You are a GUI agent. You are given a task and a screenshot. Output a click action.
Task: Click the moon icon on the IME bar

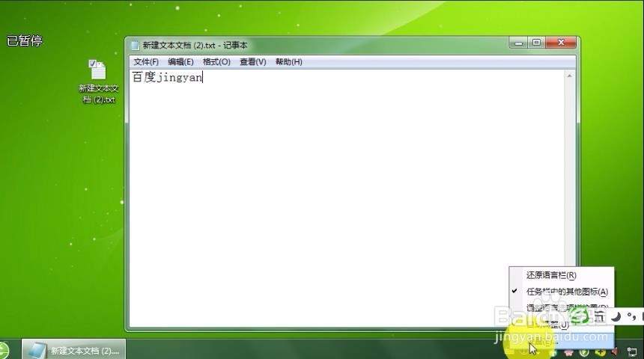point(616,316)
